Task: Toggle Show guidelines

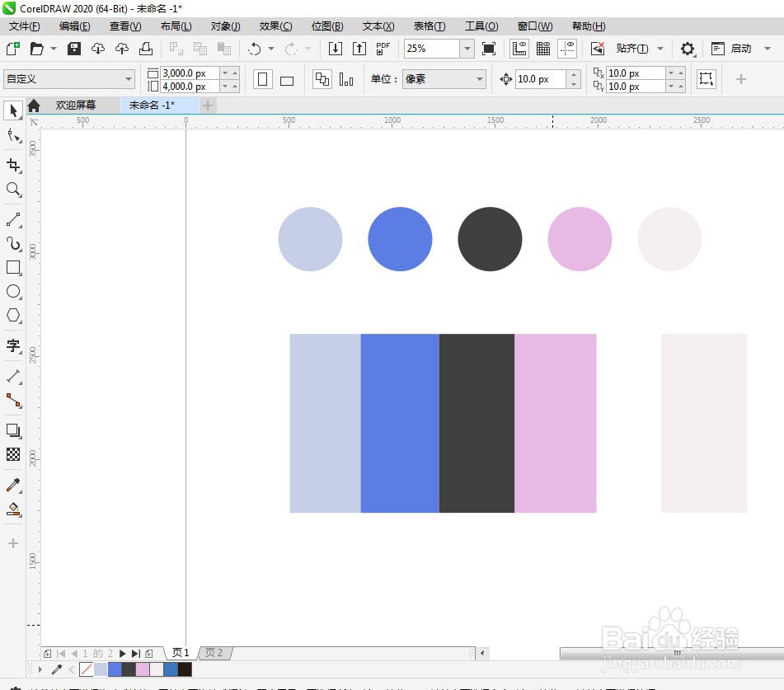Action: tap(567, 49)
